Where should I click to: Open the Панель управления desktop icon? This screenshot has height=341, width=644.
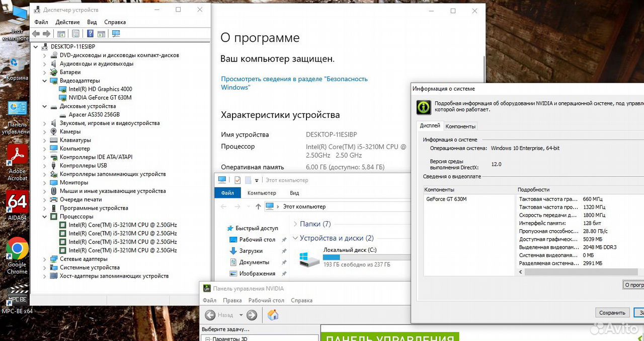(x=17, y=118)
